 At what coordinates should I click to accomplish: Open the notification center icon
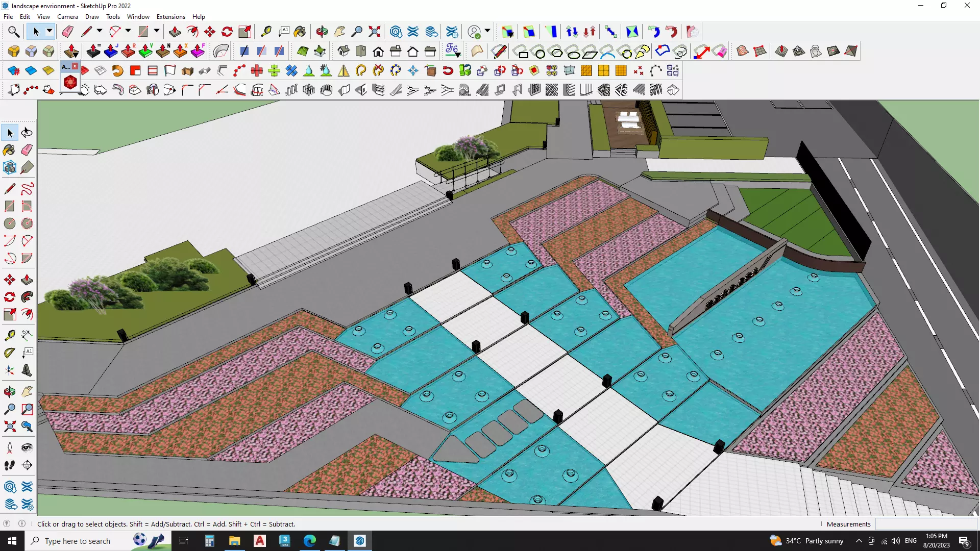click(964, 541)
